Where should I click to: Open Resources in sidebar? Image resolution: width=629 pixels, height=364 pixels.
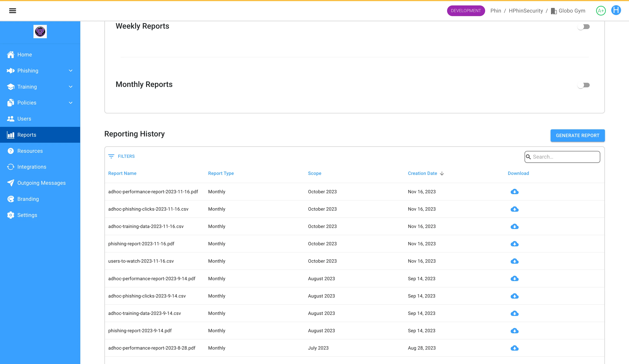click(x=40, y=151)
